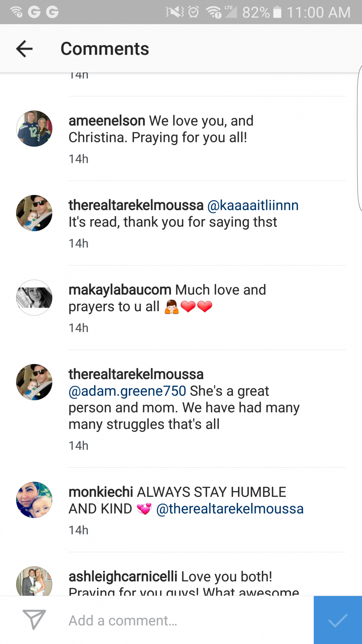The image size is (362, 644).
Task: Open makaylabaucom's profile picture
Action: coord(34,298)
